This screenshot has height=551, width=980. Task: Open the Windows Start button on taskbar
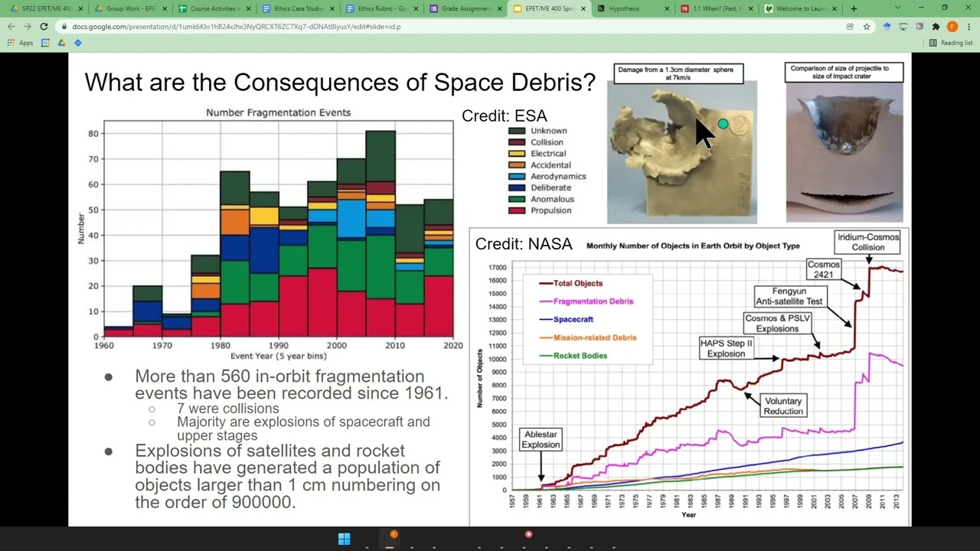[344, 539]
